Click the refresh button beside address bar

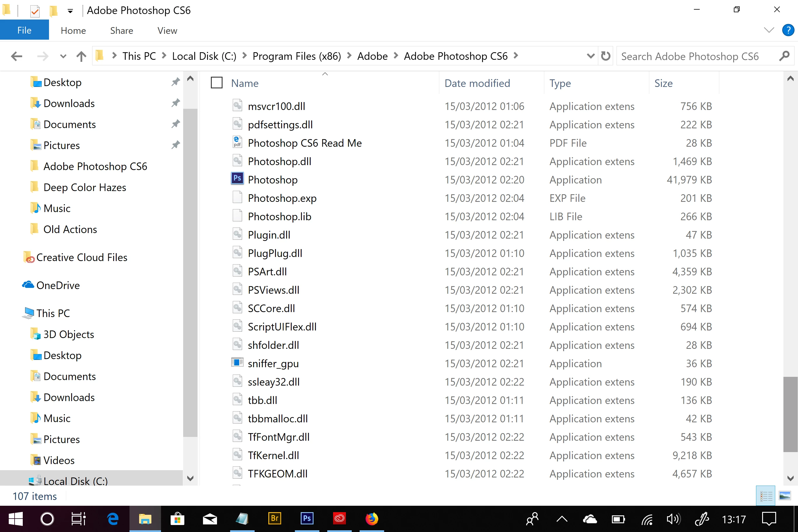(x=605, y=56)
